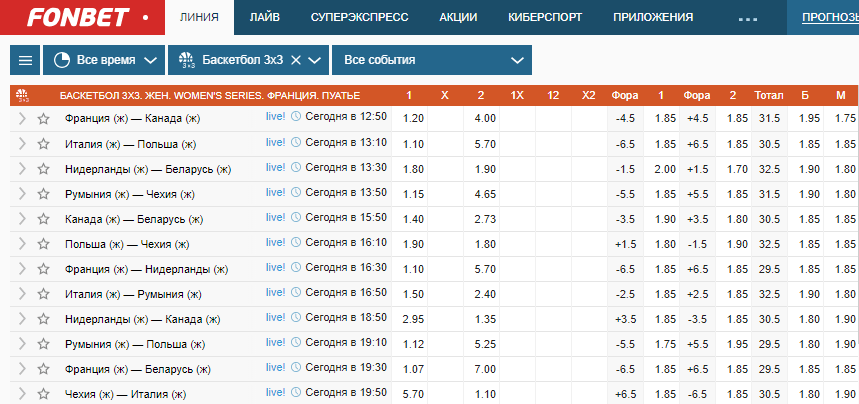This screenshot has width=859, height=404.
Task: Click the clock icon for Румыния — Польша match
Action: tap(296, 343)
